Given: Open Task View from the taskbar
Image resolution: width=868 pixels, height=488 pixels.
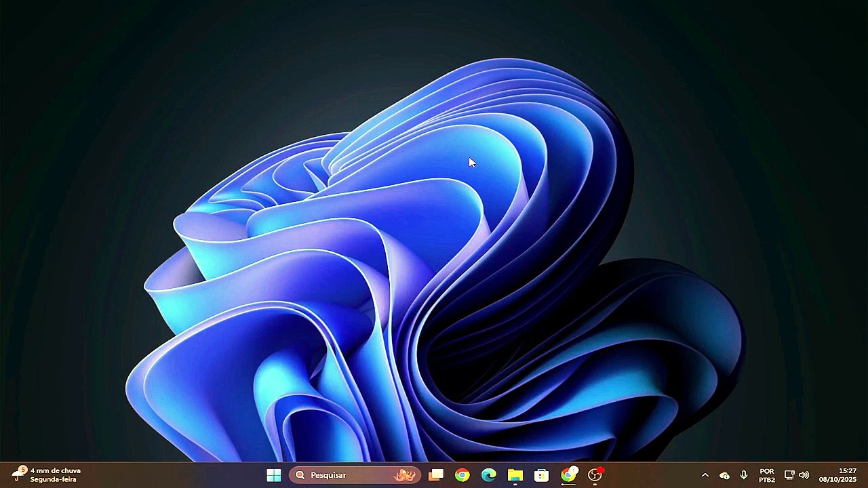Looking at the screenshot, I should tap(436, 475).
